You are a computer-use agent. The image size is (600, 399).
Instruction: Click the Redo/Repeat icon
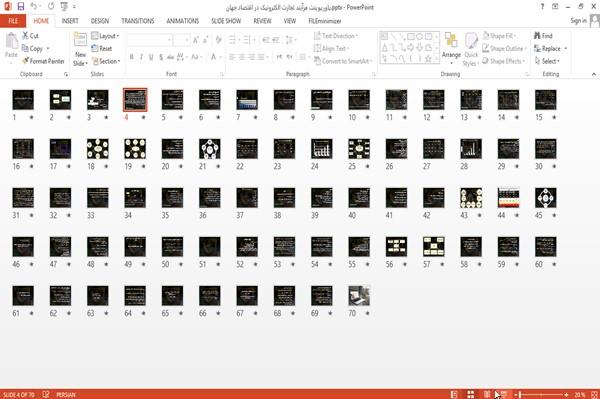[51, 7]
